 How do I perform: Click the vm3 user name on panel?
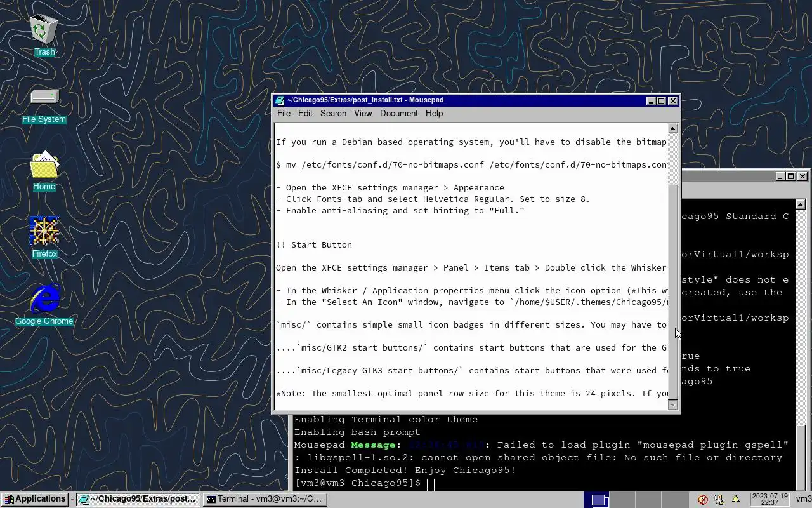(x=803, y=499)
